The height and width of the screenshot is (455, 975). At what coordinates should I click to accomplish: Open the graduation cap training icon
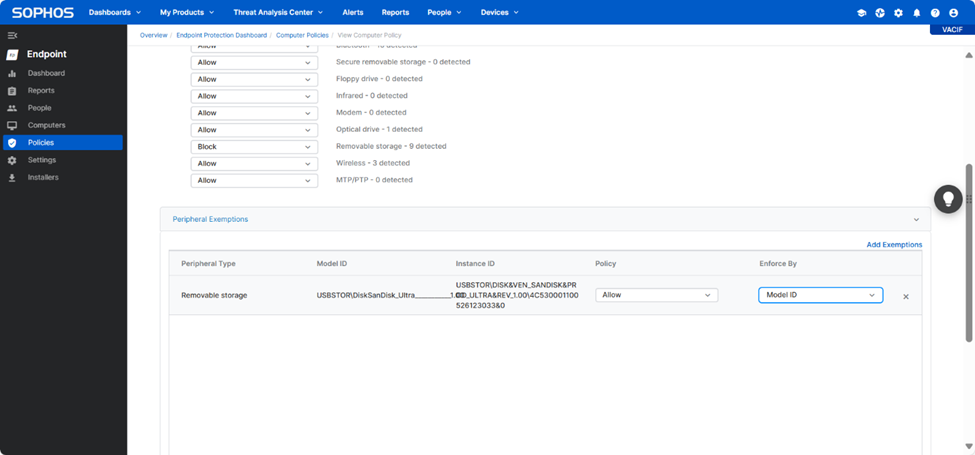coord(861,13)
